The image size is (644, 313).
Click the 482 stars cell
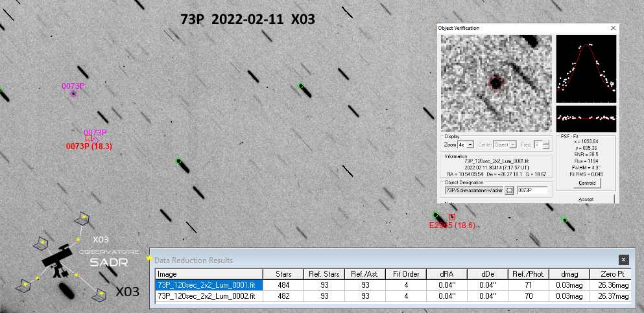coord(283,296)
